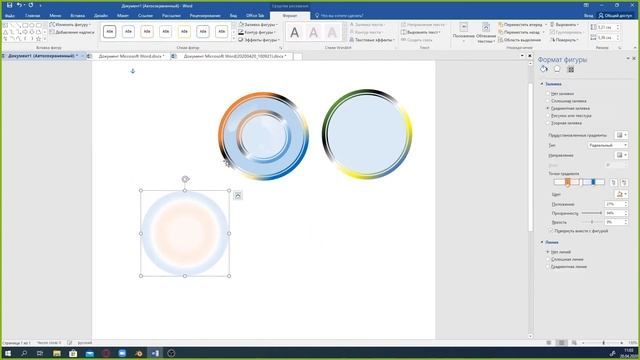Undo the last action

[x=19, y=5]
